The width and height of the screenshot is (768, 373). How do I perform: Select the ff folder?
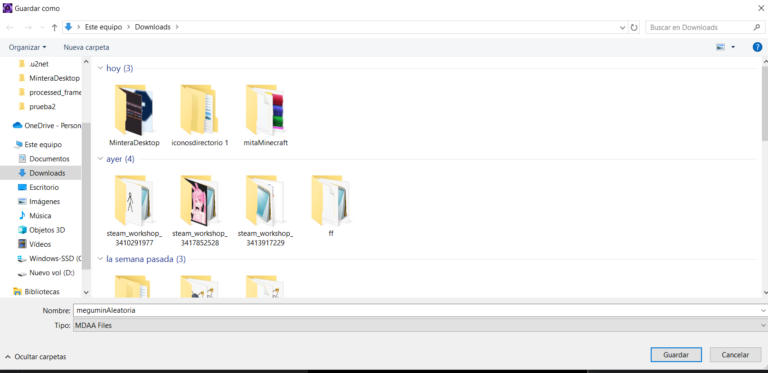(331, 206)
